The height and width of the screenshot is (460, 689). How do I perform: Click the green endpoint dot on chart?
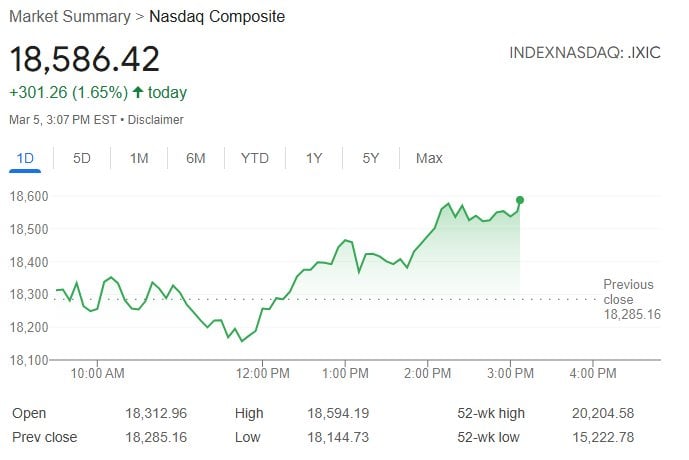tap(520, 200)
